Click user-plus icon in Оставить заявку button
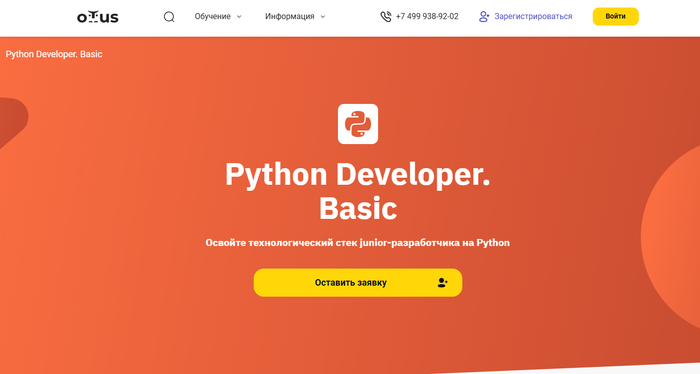This screenshot has width=700, height=374. pos(442,283)
